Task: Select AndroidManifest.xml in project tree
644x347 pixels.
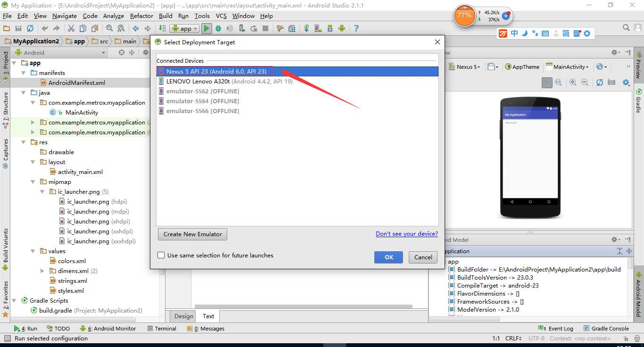Action: (76, 83)
